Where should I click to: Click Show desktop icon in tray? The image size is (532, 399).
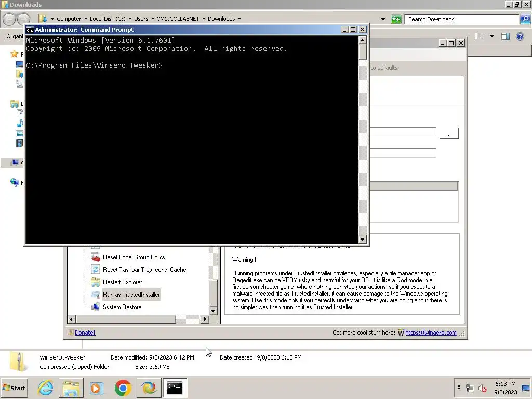point(526,388)
